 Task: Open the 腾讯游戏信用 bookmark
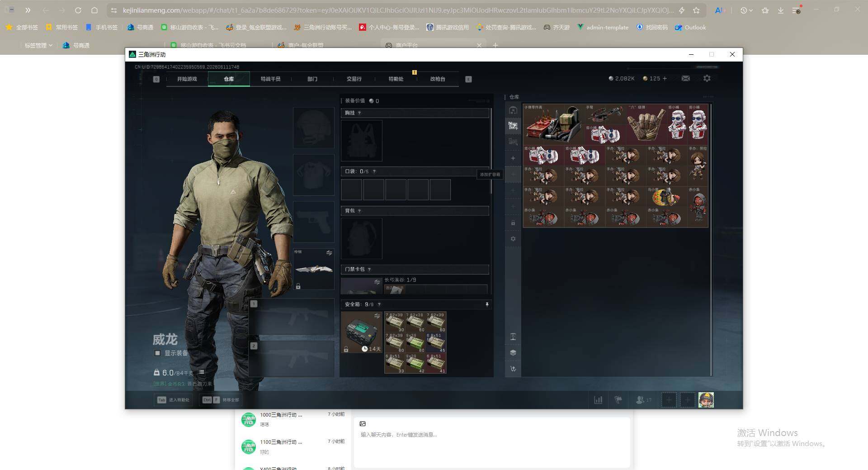pyautogui.click(x=448, y=27)
